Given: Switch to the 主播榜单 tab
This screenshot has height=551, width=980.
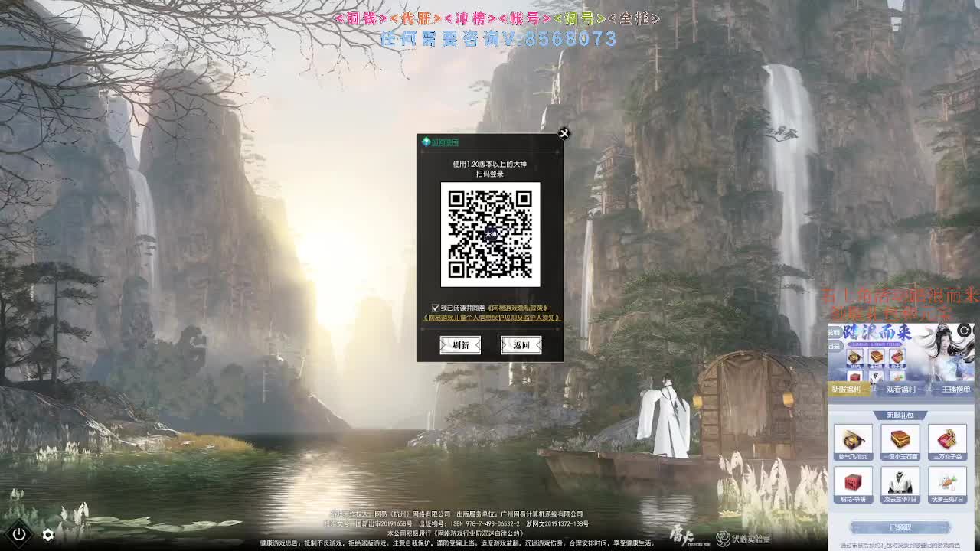Looking at the screenshot, I should (956, 389).
